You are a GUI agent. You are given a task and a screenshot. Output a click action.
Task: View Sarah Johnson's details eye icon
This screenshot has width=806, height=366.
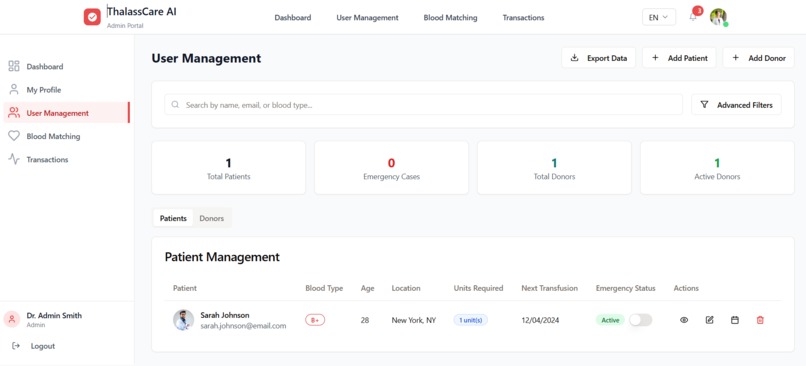[684, 320]
